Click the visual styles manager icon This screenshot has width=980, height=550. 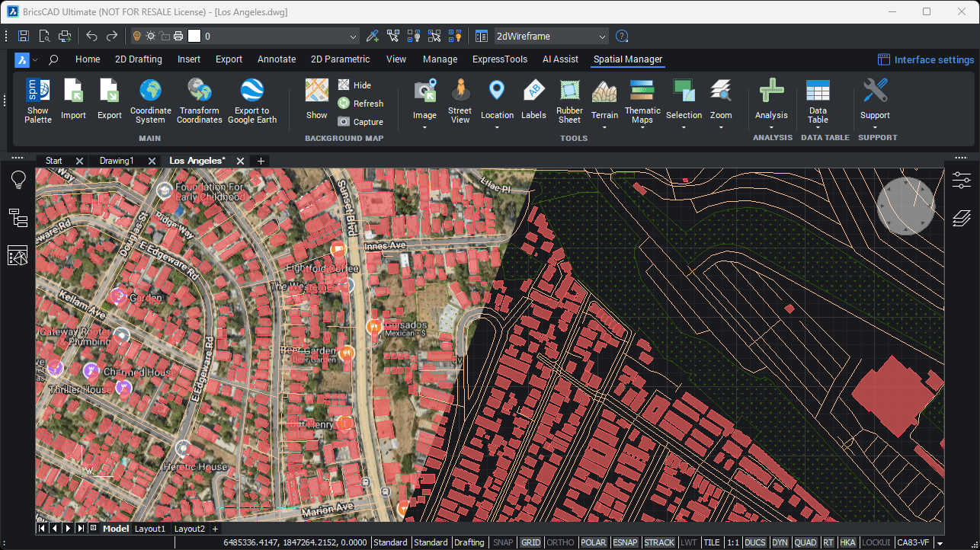coord(481,36)
